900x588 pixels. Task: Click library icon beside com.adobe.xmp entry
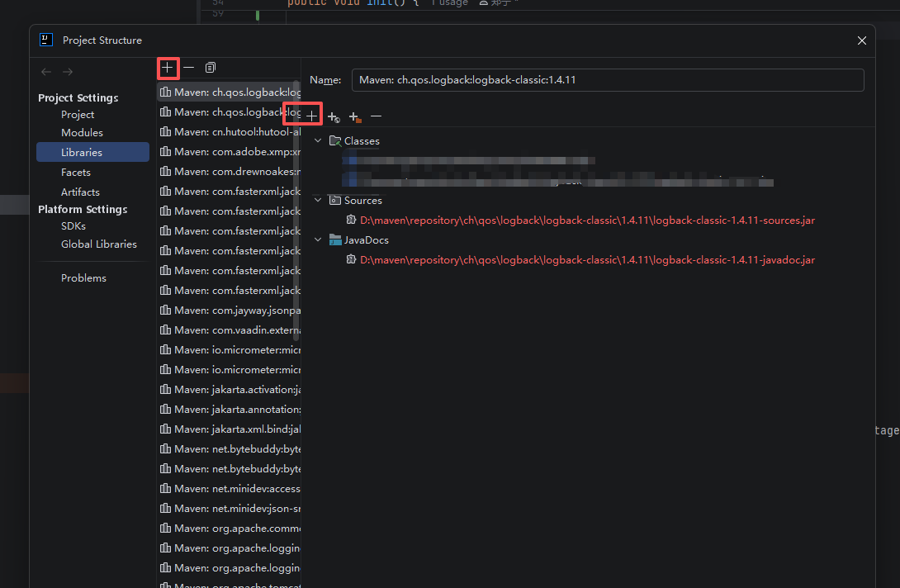[x=165, y=151]
